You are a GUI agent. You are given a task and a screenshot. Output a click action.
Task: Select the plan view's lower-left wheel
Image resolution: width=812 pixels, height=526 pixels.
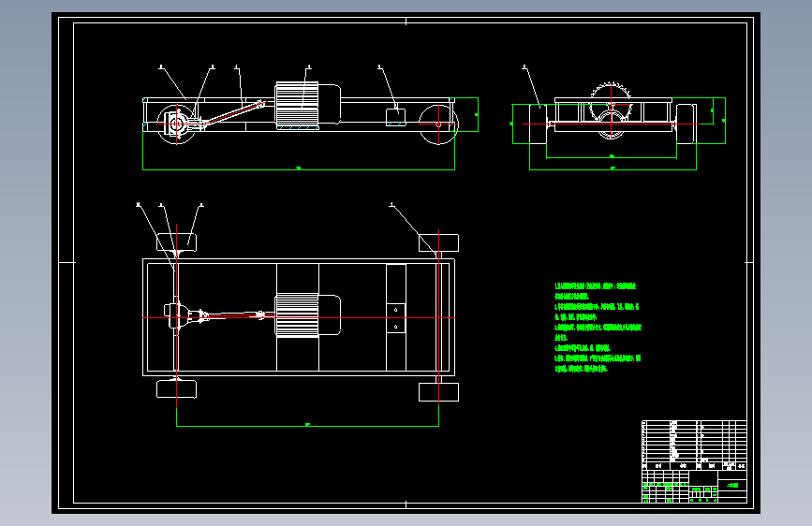[177, 389]
